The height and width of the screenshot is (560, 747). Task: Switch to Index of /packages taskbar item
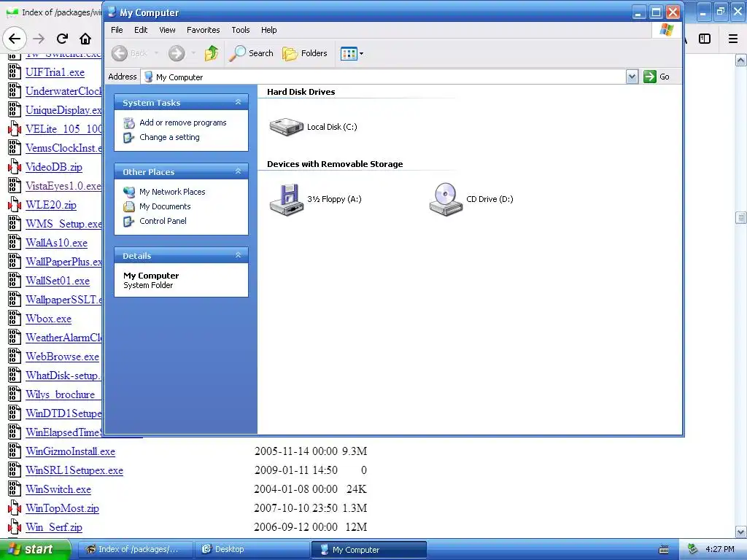click(135, 550)
